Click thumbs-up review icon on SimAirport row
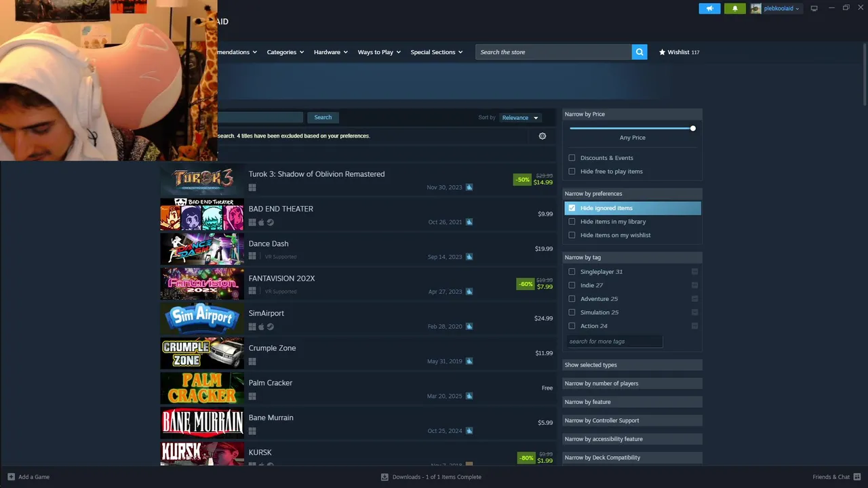 [x=469, y=326]
